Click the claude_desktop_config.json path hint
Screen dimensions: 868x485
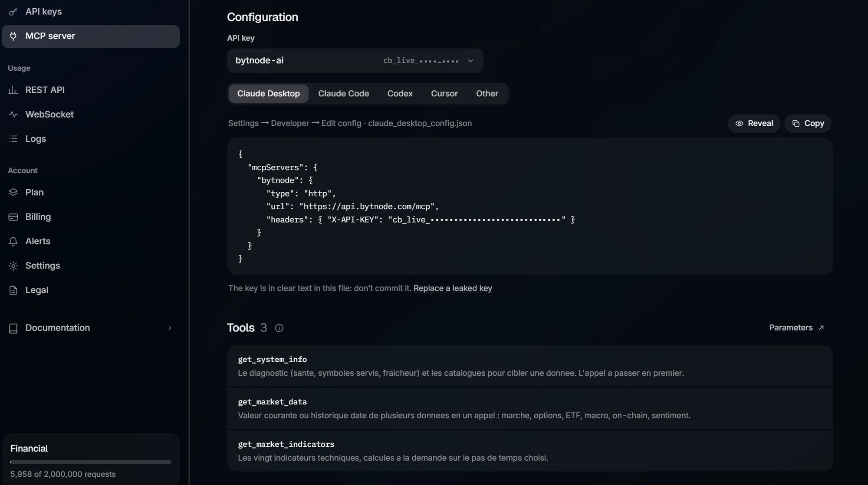[x=420, y=124]
